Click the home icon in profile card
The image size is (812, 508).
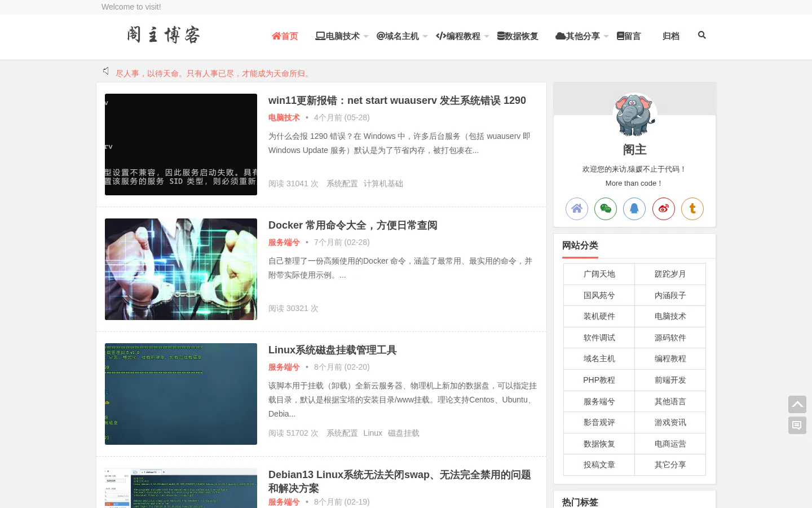coord(577,209)
